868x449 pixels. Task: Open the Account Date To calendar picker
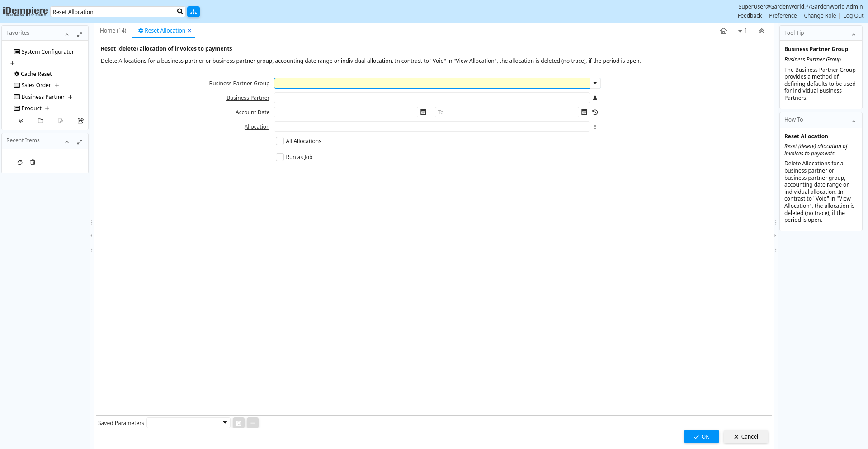(x=584, y=112)
